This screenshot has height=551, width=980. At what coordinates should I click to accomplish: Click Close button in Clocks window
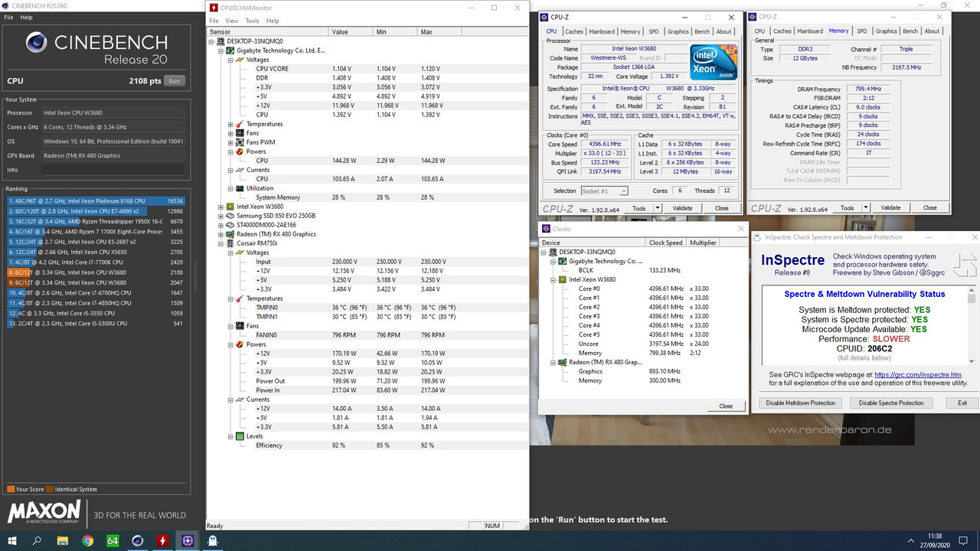pos(726,406)
